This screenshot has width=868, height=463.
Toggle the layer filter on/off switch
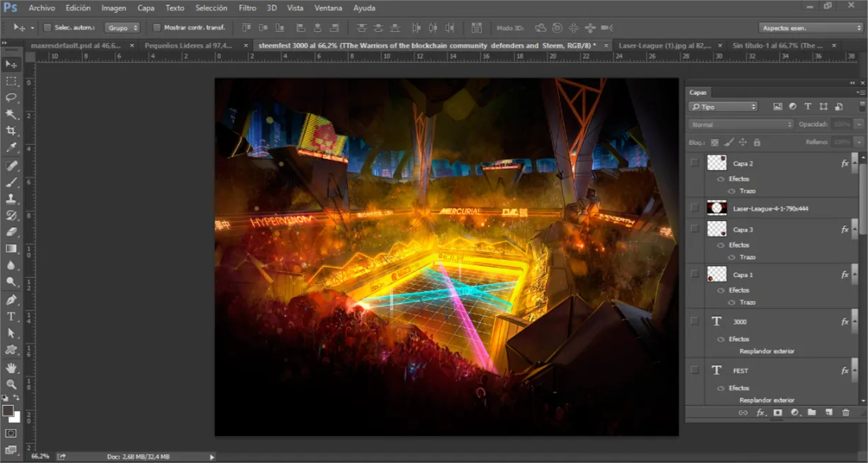pyautogui.click(x=862, y=107)
